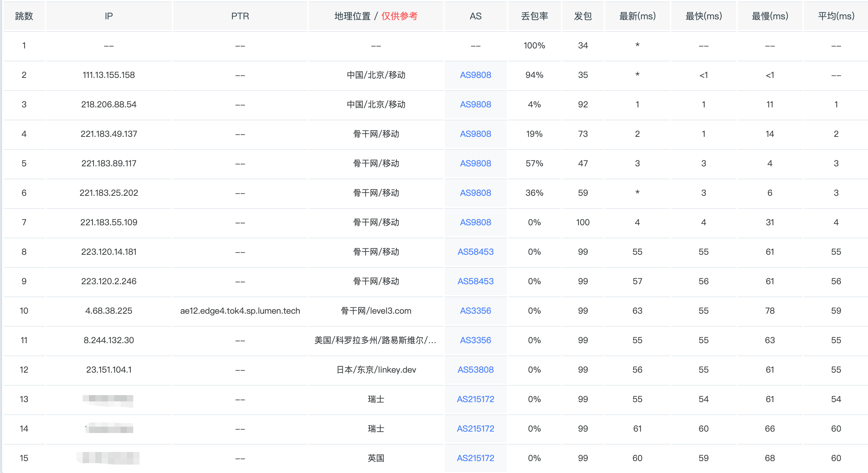
Task: Click the 仅供参考 red text in header
Action: [399, 16]
